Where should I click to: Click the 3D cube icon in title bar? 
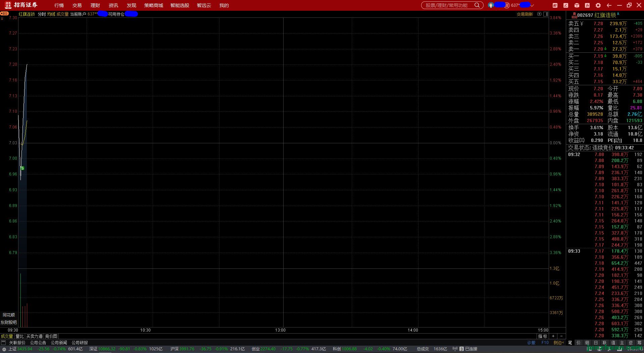577,5
